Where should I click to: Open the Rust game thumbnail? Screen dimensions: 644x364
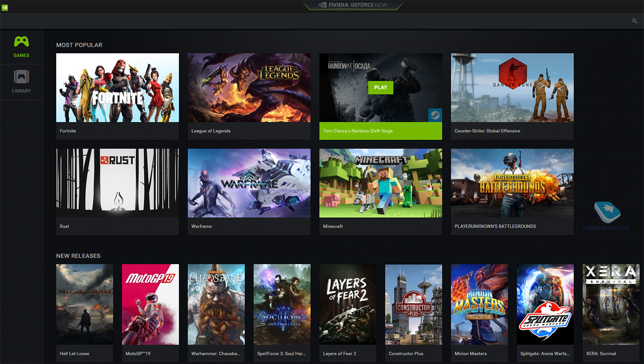(117, 183)
